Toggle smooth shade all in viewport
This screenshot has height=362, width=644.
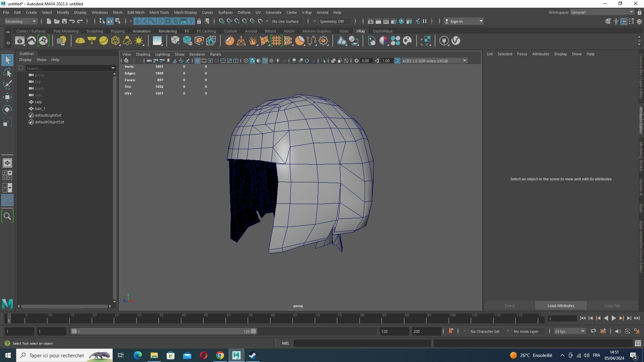pyautogui.click(x=252, y=61)
